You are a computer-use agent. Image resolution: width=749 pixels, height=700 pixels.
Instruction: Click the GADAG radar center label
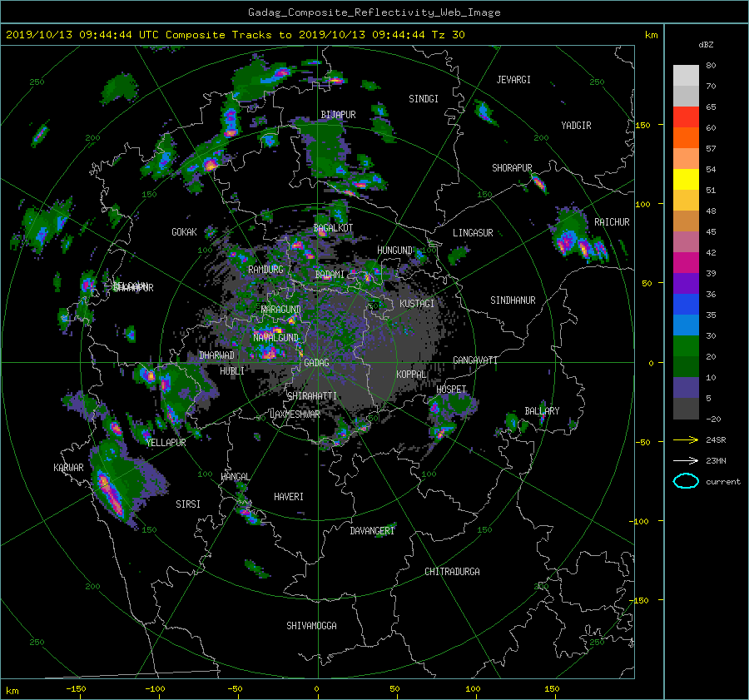pyautogui.click(x=316, y=363)
